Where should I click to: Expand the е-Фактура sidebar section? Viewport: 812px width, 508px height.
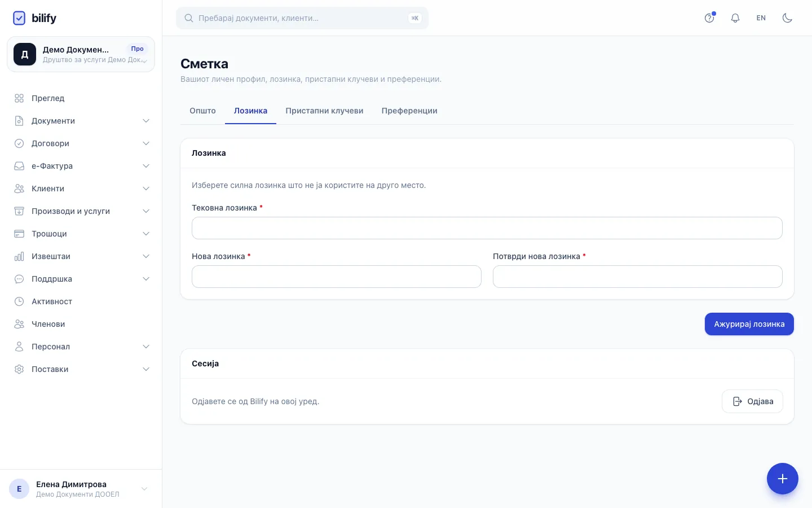81,166
